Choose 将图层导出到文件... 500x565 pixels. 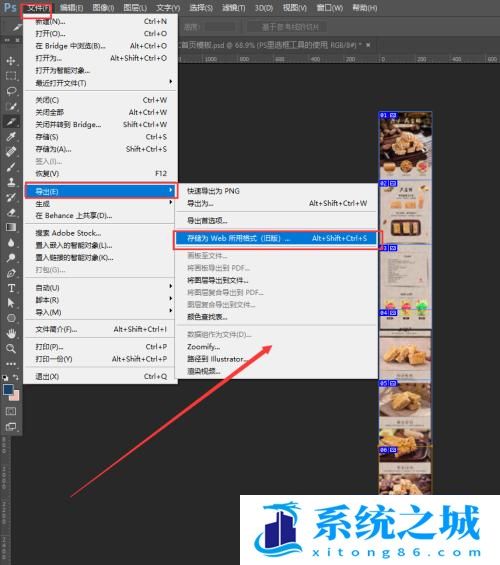(x=276, y=280)
